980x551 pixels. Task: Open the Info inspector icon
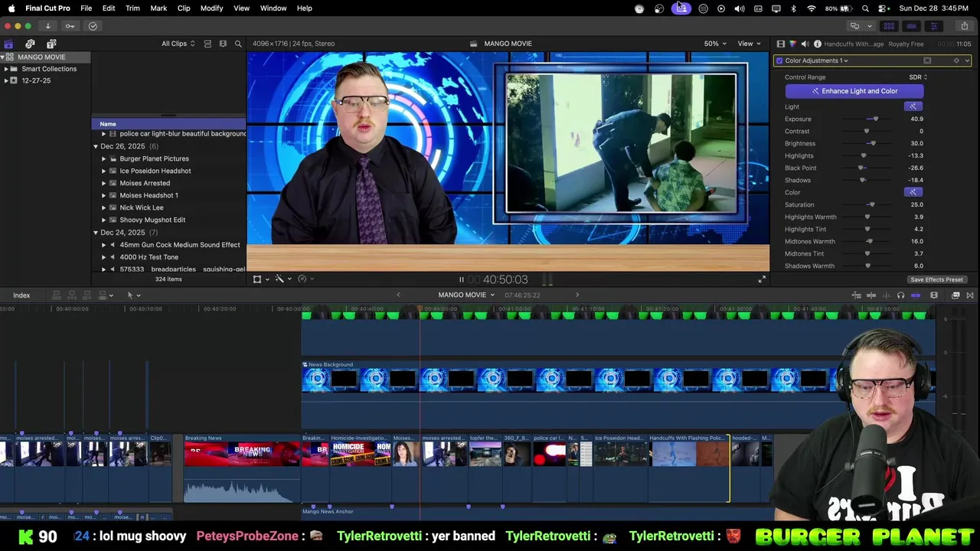817,44
